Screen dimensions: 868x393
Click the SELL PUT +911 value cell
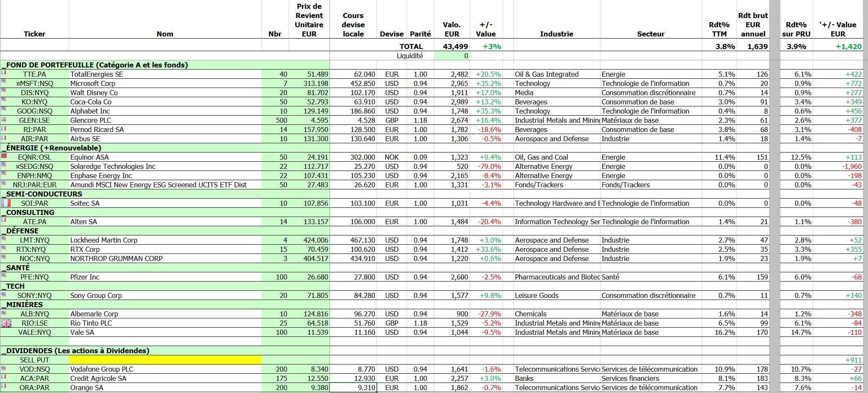tap(838, 360)
